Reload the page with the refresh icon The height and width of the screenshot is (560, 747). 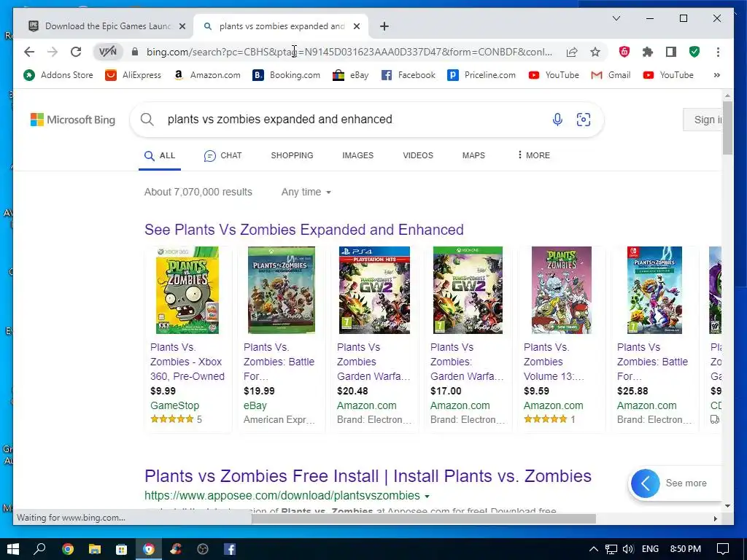(x=76, y=52)
